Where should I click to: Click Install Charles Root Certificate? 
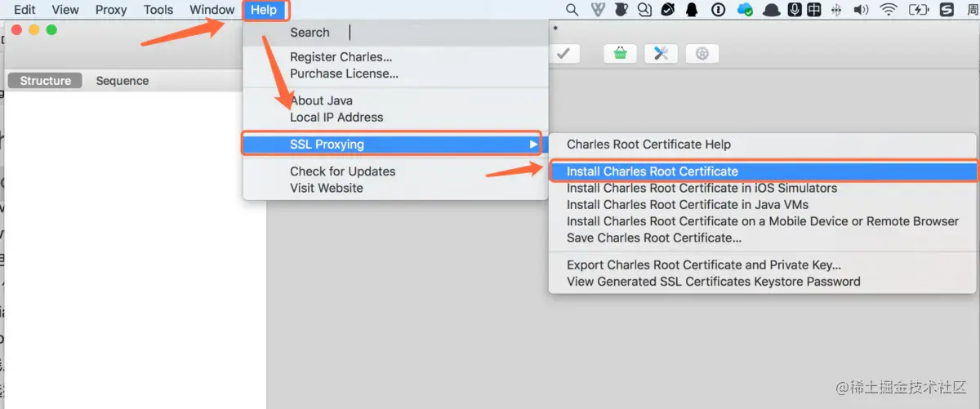tap(763, 171)
